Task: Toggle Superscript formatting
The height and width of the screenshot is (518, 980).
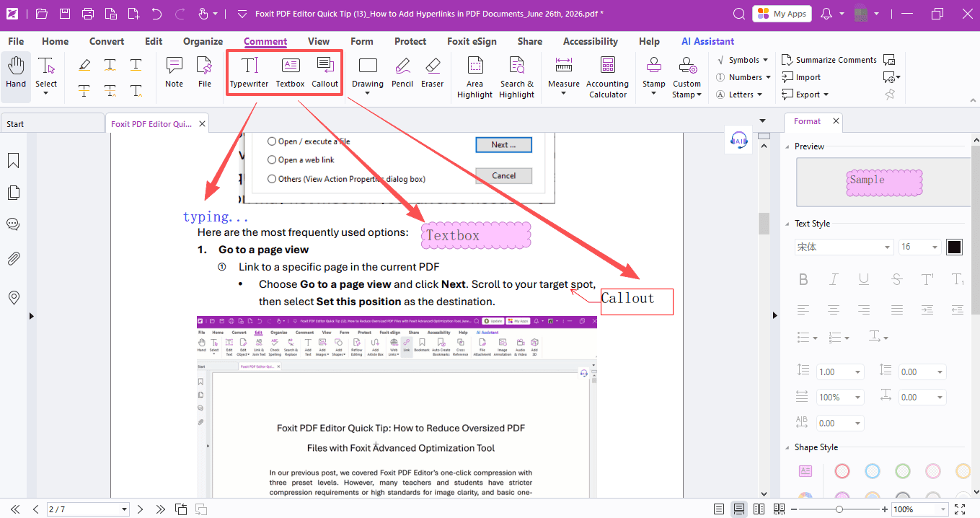Action: pos(928,280)
